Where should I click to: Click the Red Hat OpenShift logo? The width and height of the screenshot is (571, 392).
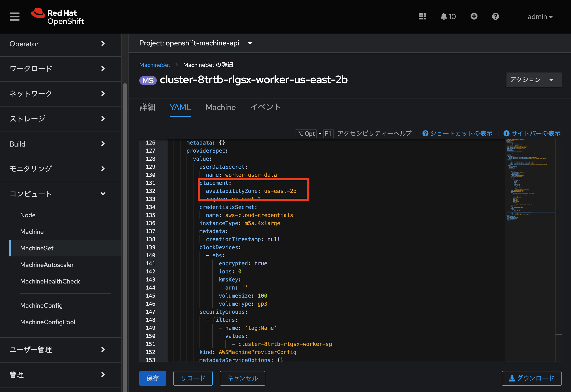point(58,17)
